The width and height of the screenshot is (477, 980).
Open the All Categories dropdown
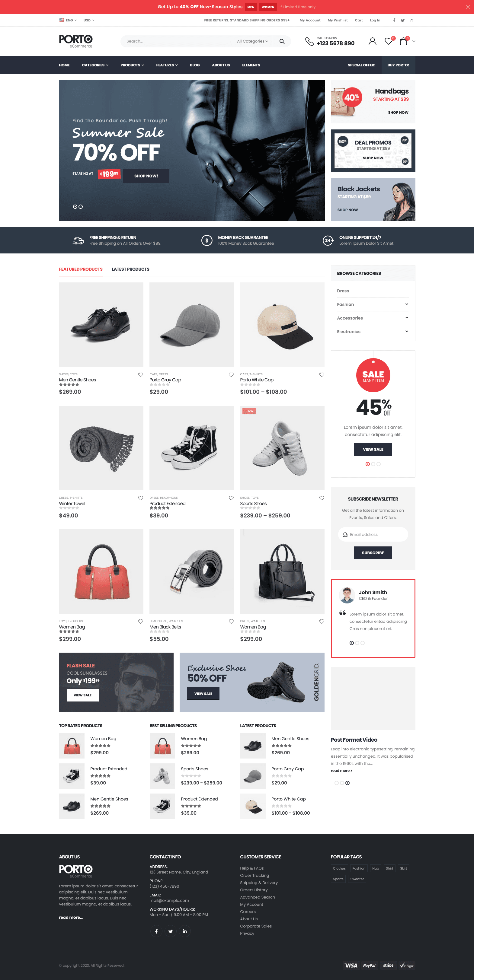coord(254,41)
